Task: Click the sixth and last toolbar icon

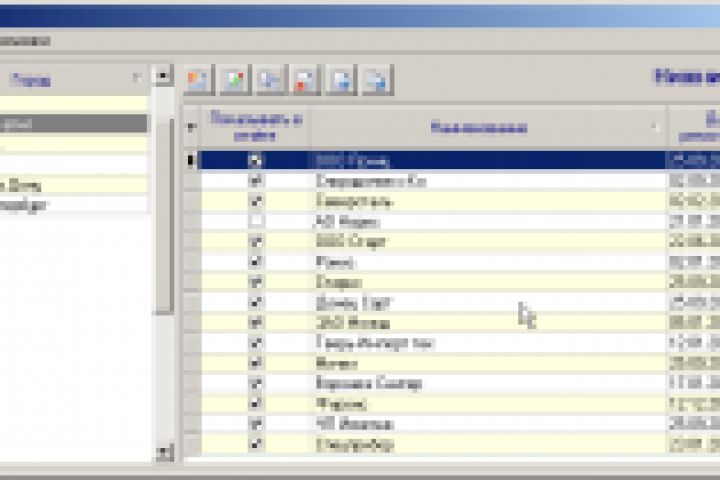Action: (377, 80)
